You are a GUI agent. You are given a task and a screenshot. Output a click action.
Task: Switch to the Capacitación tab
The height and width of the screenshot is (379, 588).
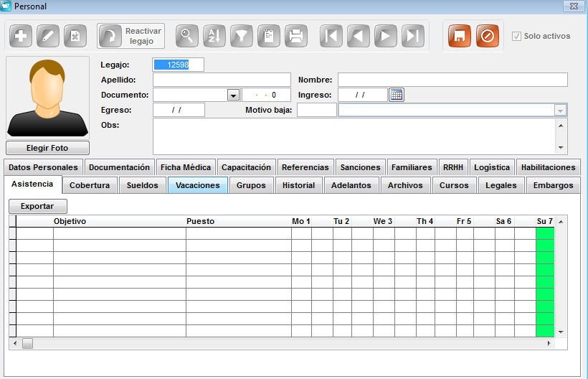tap(246, 167)
